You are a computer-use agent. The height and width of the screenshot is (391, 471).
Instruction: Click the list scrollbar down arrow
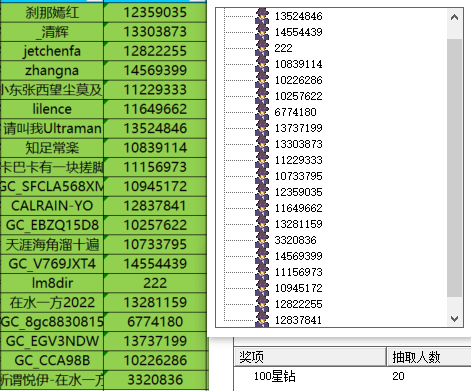coord(454,319)
